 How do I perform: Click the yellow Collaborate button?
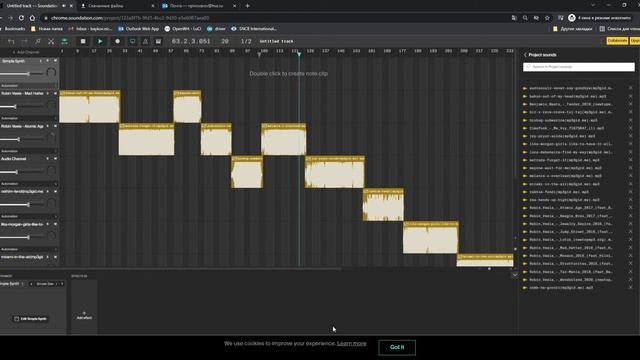point(617,41)
